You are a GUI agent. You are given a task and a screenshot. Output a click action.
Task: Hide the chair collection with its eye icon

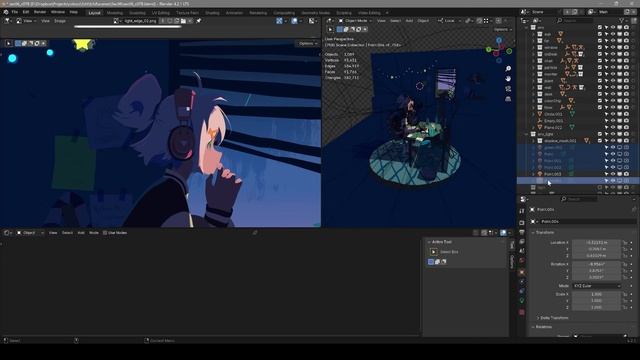(613, 61)
